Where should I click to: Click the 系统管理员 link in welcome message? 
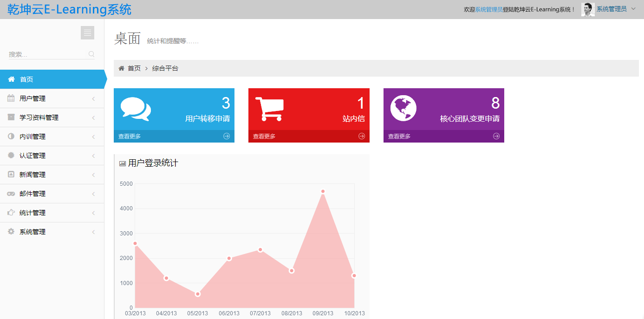[488, 9]
